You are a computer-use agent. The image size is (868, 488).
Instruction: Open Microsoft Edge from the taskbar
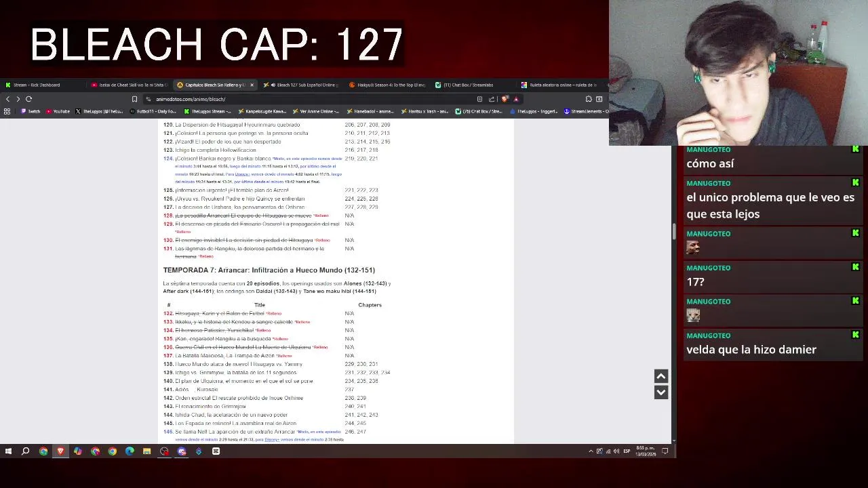tap(130, 451)
